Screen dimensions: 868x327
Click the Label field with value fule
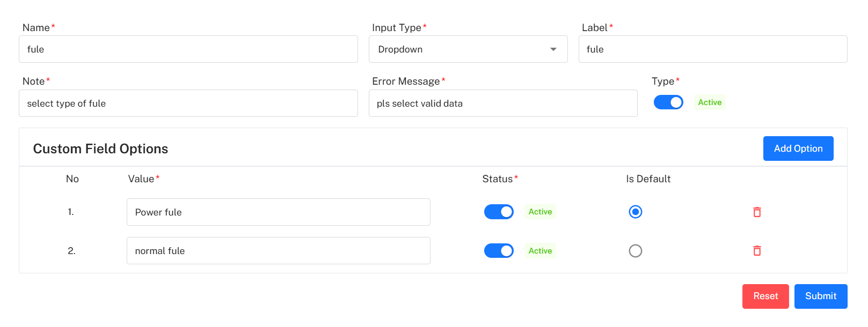pos(712,49)
